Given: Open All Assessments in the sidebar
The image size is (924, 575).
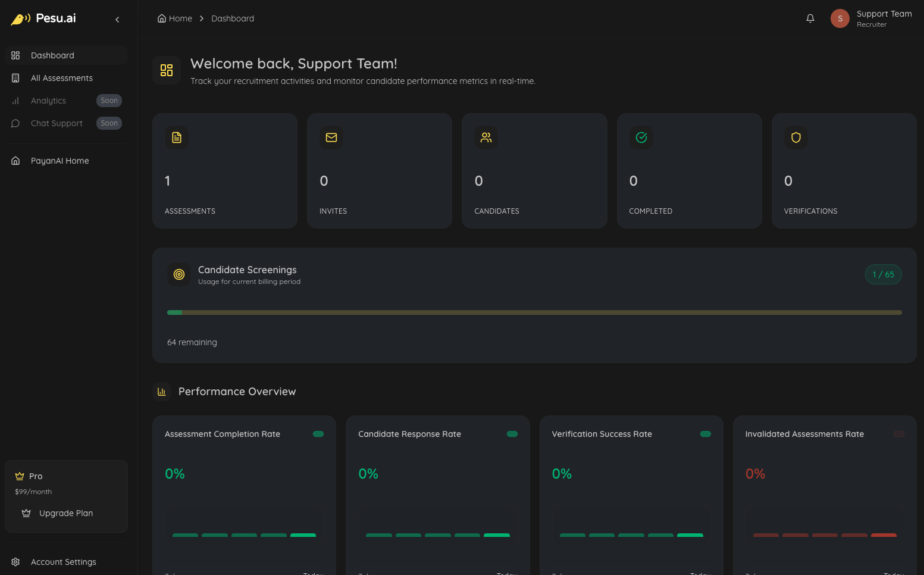Looking at the screenshot, I should pyautogui.click(x=62, y=78).
